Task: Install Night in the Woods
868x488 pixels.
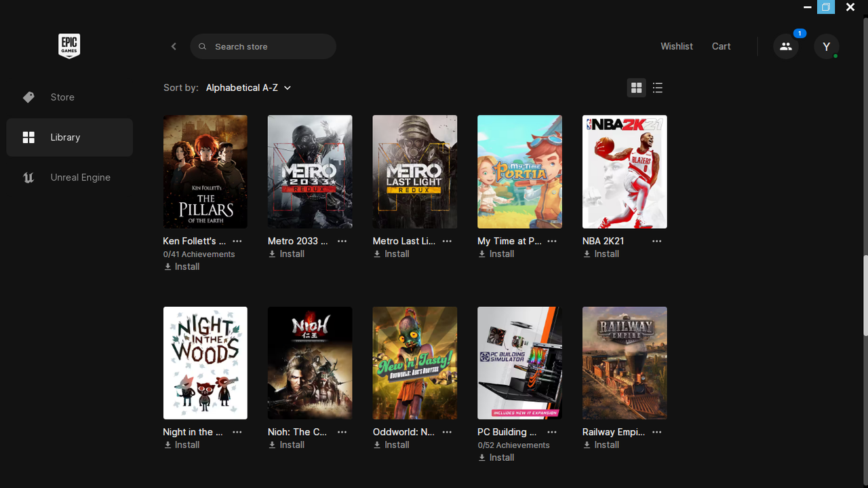Action: click(x=182, y=445)
